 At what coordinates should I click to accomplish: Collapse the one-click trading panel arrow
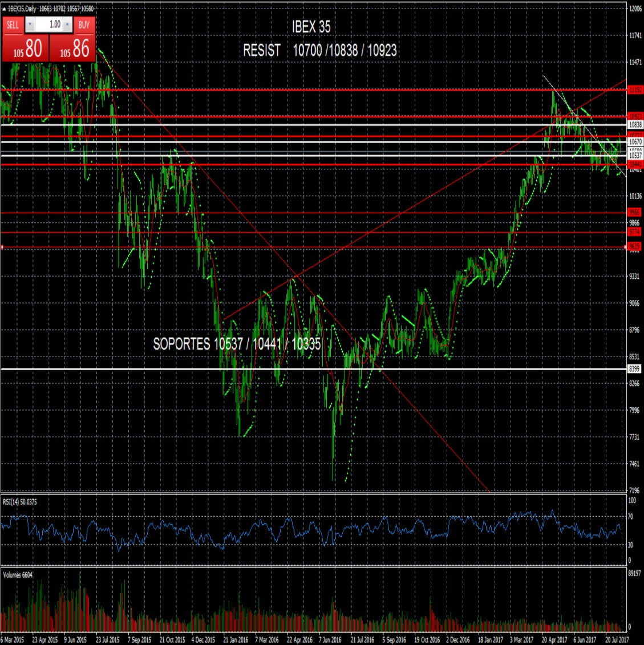click(x=4, y=9)
